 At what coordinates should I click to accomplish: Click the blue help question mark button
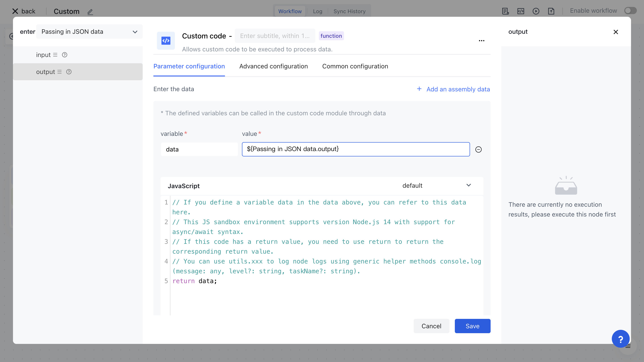pyautogui.click(x=620, y=339)
